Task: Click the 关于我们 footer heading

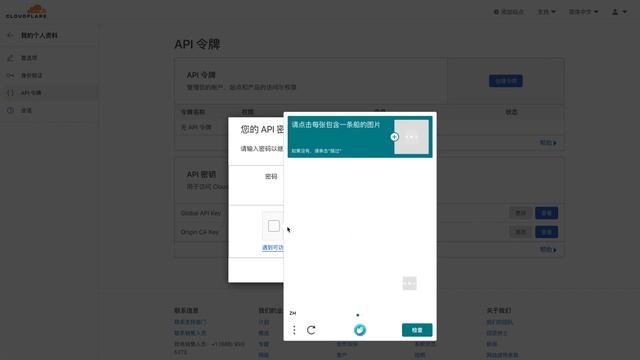Action: coord(499,311)
